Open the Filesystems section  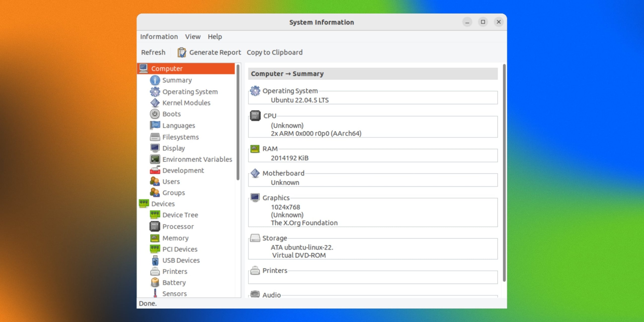[180, 137]
